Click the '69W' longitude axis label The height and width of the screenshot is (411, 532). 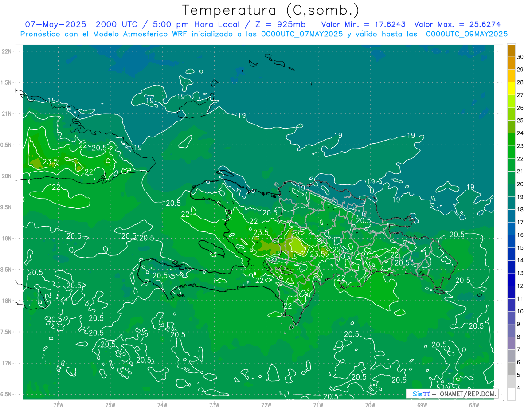(422, 405)
